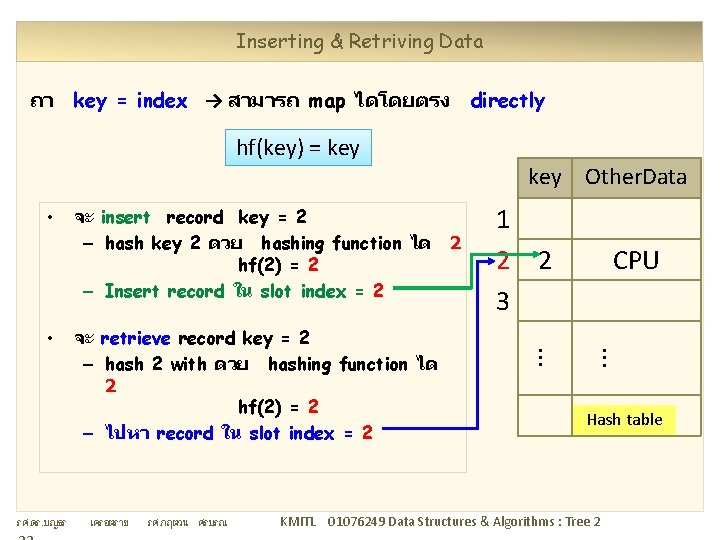The image size is (720, 540).
Task: Click the blue word index in heading
Action: tap(162, 101)
